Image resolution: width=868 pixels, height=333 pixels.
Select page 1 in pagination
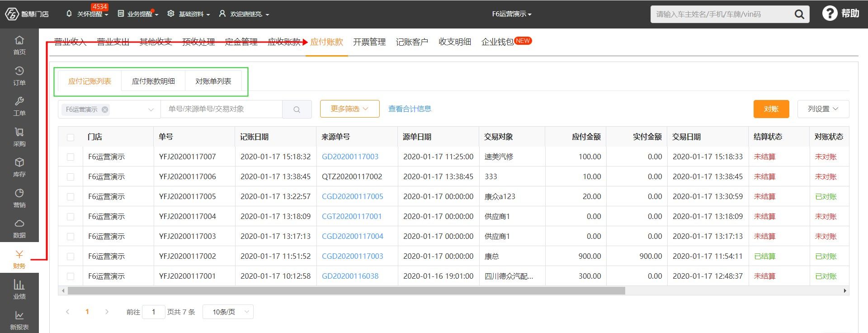pos(87,312)
